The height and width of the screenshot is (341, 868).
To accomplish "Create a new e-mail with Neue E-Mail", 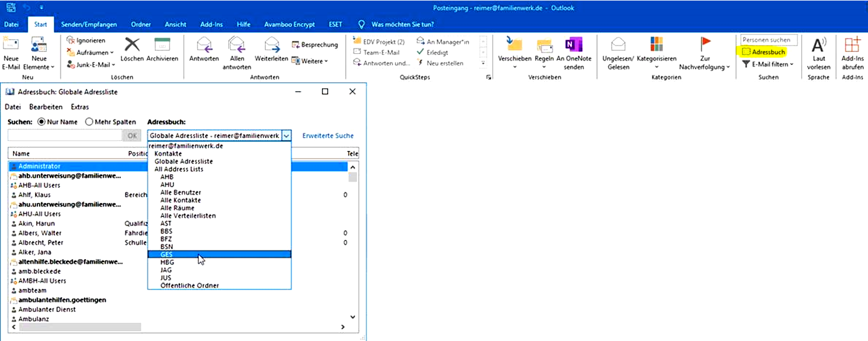I will (11, 53).
